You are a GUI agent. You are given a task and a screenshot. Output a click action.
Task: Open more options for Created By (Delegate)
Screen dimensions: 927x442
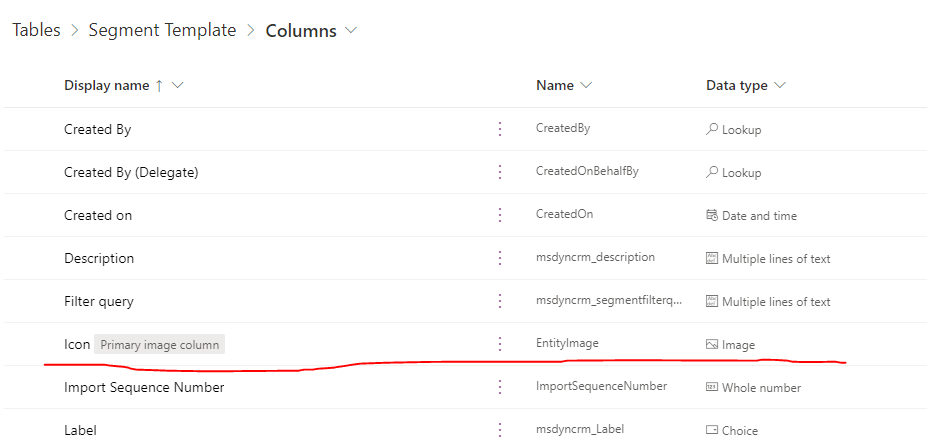500,172
